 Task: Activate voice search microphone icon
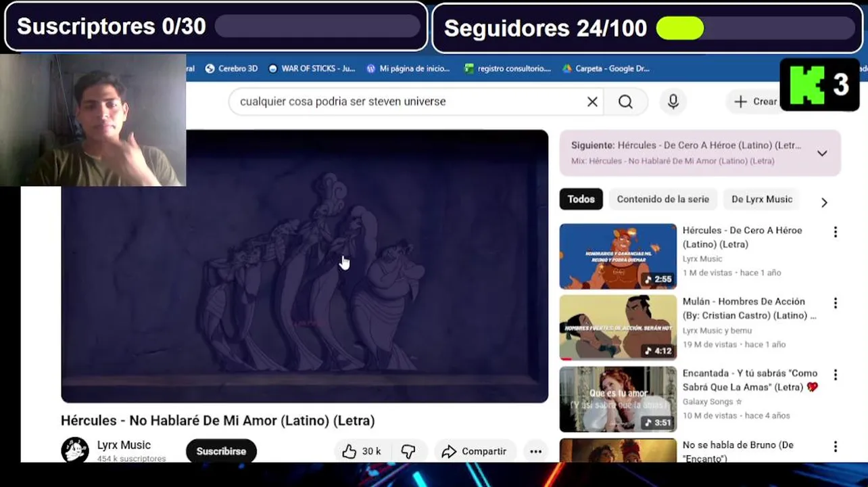pos(673,101)
